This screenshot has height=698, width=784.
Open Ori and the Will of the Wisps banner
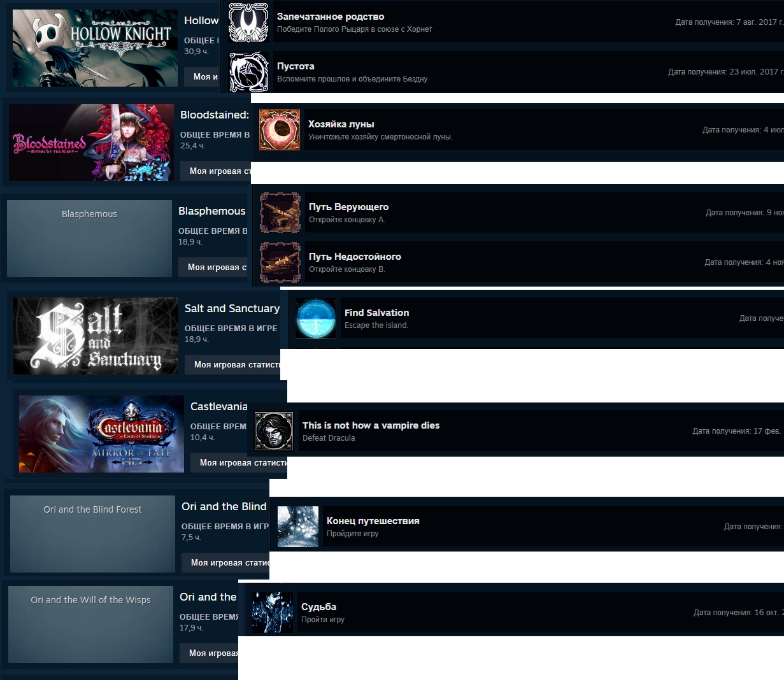pyautogui.click(x=90, y=624)
